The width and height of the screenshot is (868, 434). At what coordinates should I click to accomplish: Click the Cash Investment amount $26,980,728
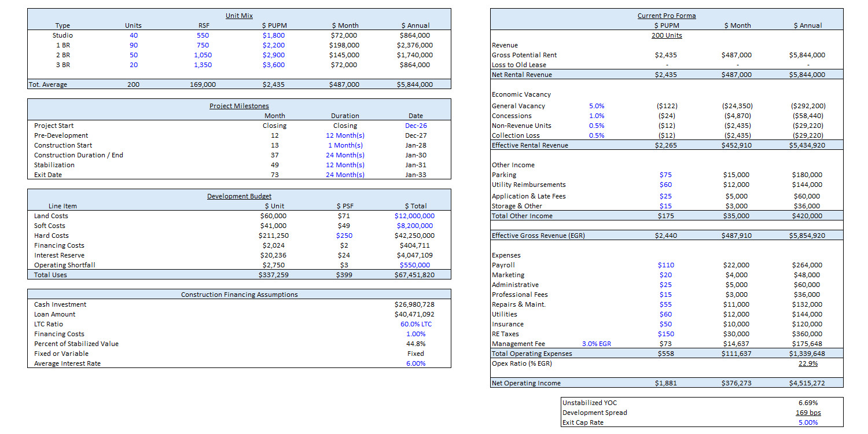point(414,304)
